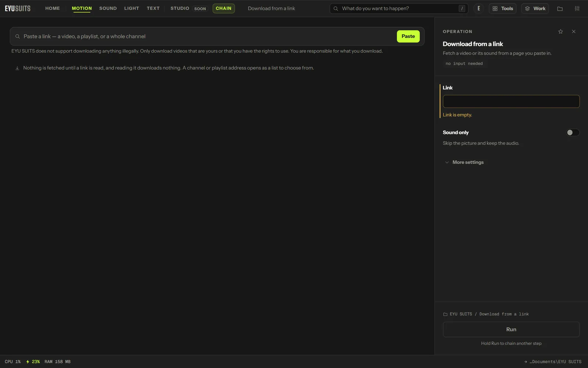
Task: Click the Run button
Action: point(511,329)
